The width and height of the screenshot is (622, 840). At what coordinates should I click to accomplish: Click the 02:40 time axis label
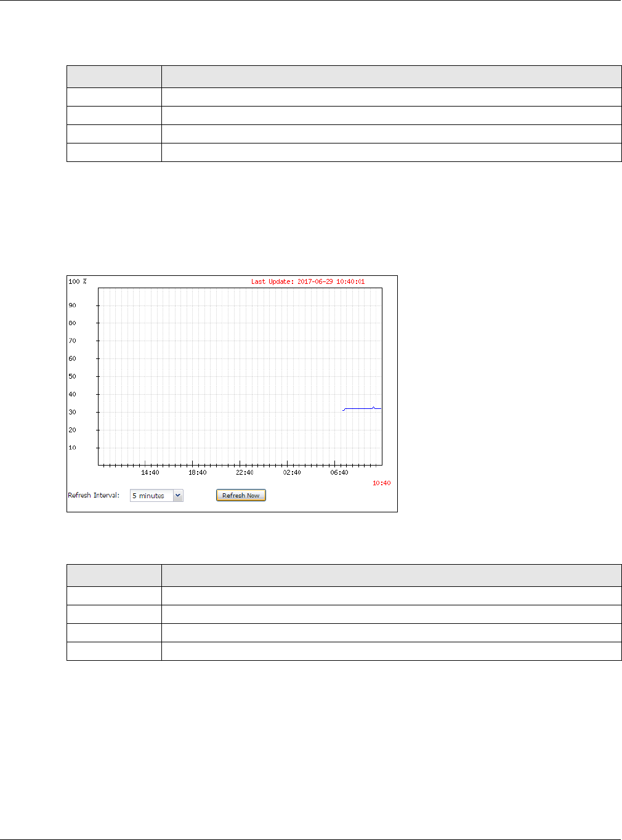[292, 473]
